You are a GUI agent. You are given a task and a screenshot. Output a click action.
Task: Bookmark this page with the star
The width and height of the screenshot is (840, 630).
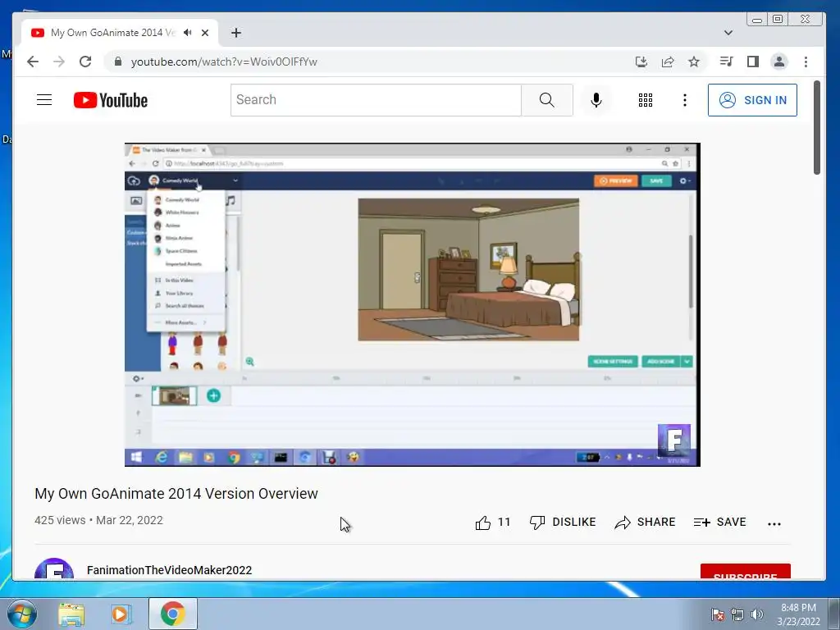click(x=694, y=62)
